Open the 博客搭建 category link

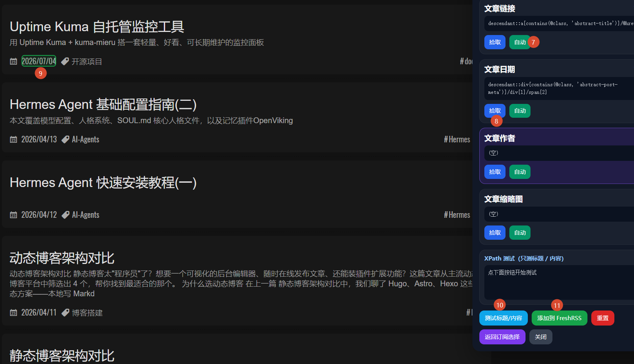pos(87,312)
